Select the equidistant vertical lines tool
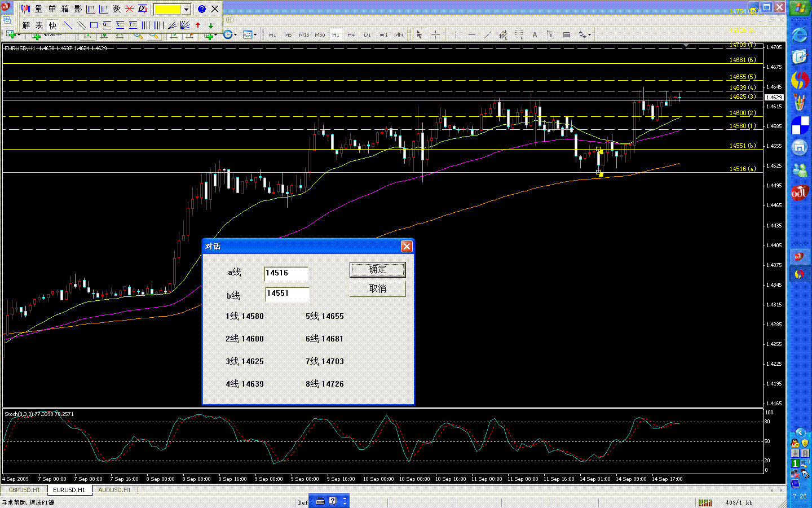 click(146, 25)
